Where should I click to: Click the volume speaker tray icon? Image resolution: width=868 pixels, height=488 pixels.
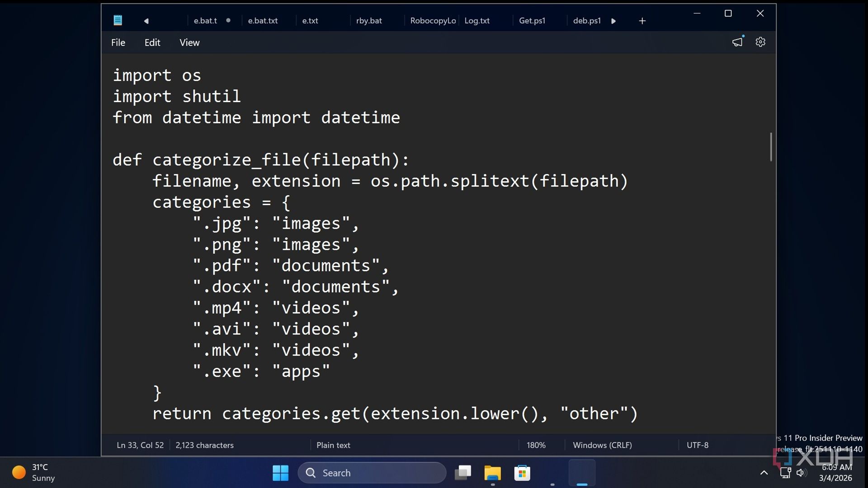pyautogui.click(x=801, y=473)
